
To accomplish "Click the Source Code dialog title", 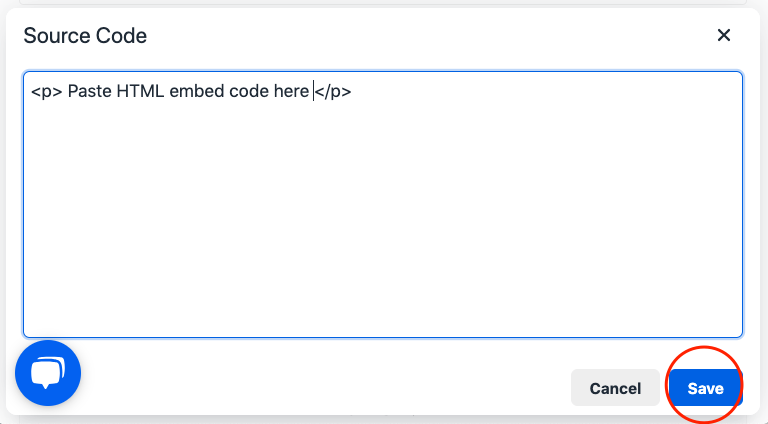I will point(85,36).
